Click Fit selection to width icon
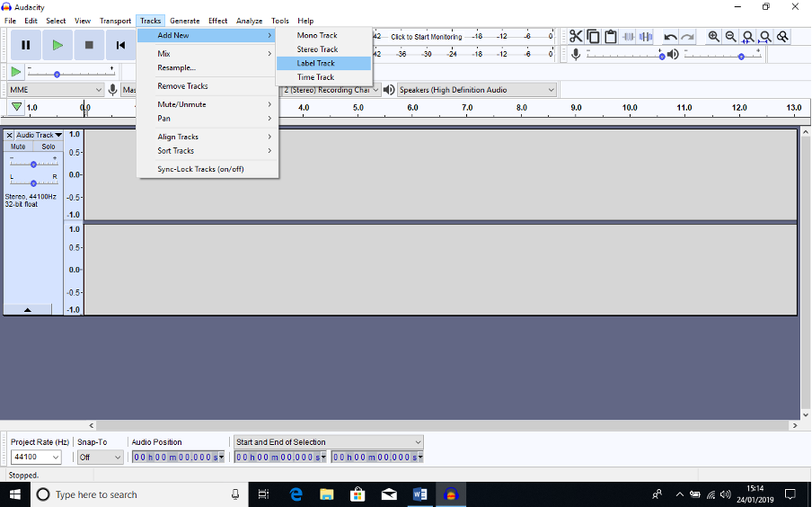Viewport: 812px width, 507px height. coord(748,36)
